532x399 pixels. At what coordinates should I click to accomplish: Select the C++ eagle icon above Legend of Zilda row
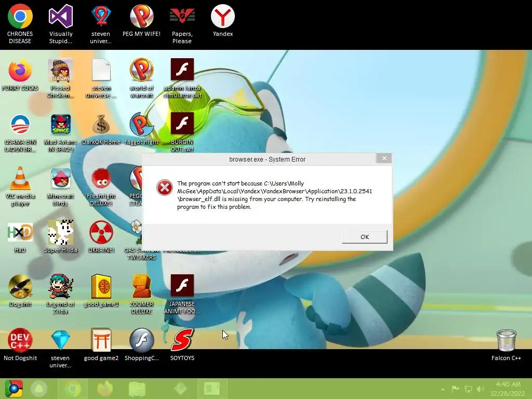(20, 290)
